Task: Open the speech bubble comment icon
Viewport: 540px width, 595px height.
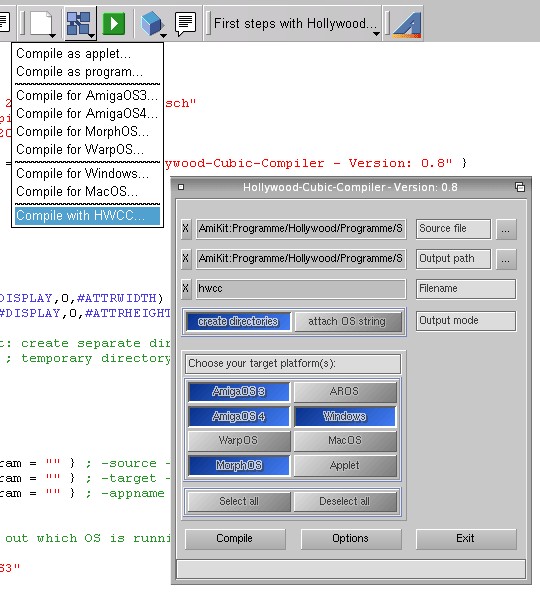Action: (185, 24)
